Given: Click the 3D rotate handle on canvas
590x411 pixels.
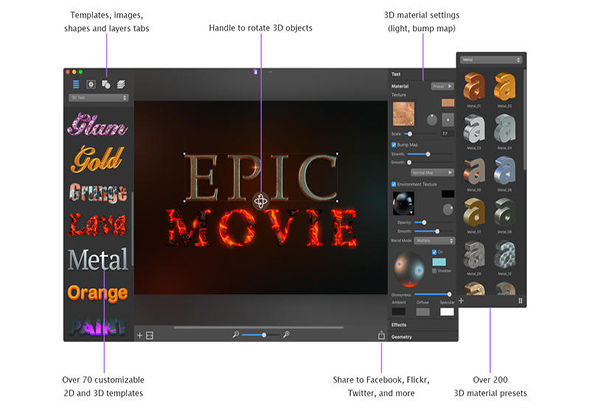Looking at the screenshot, I should point(260,201).
